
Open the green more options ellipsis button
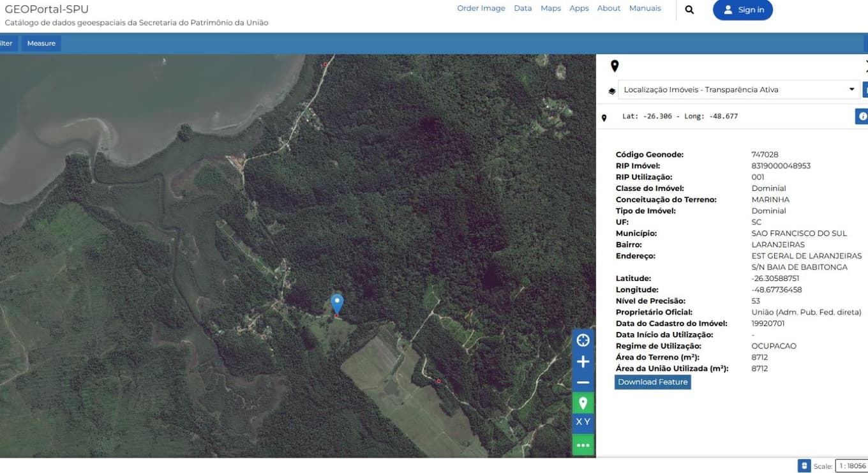(583, 444)
